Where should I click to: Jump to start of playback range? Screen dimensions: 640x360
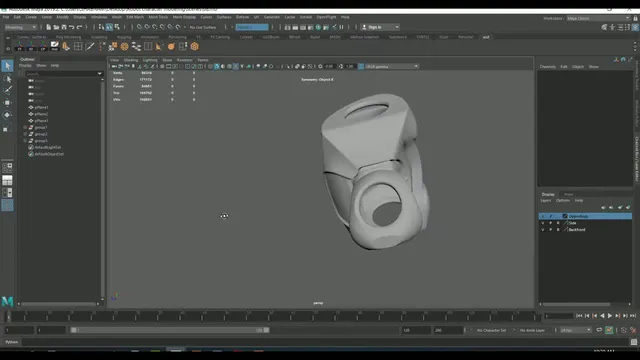[579, 316]
